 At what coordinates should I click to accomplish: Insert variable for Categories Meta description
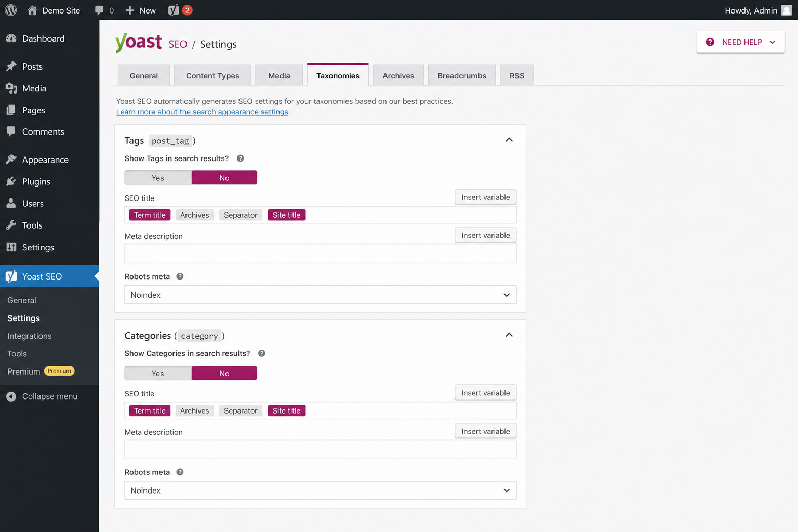(x=486, y=431)
